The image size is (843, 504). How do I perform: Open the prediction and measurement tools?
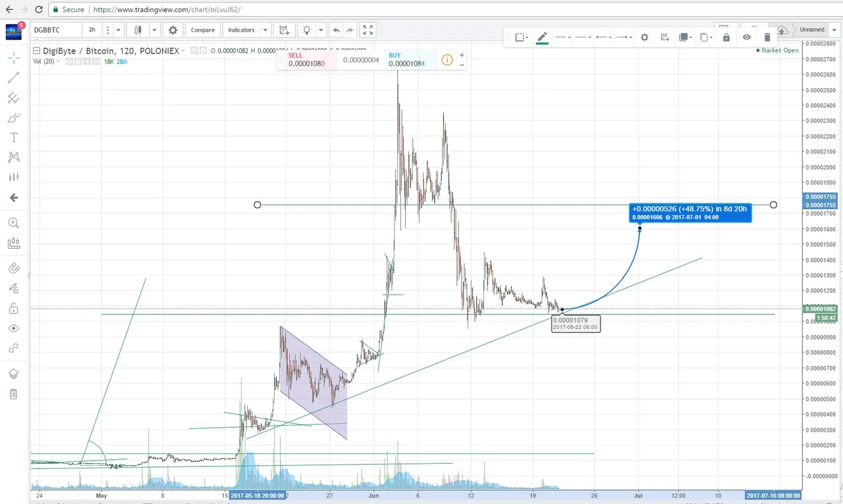(13, 177)
